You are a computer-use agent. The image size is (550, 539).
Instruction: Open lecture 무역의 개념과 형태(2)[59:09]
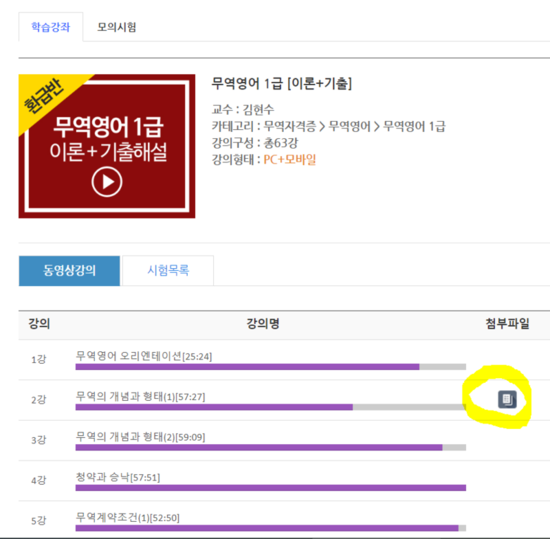tap(140, 437)
